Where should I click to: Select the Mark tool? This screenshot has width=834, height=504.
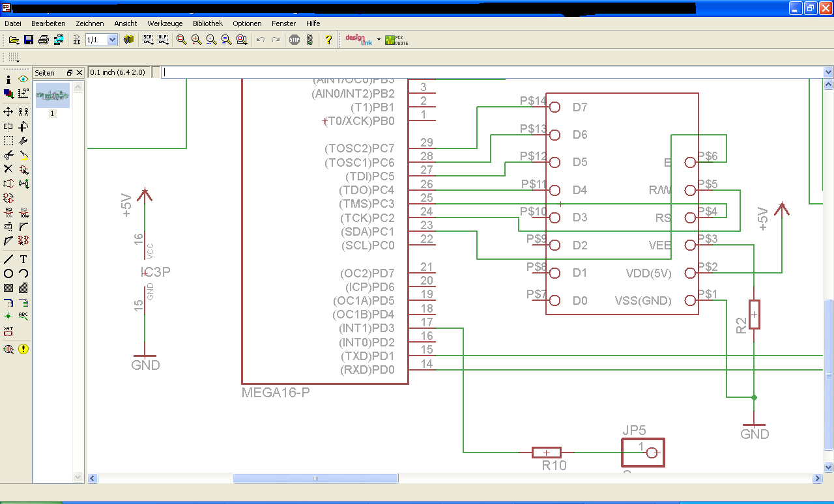(23, 94)
